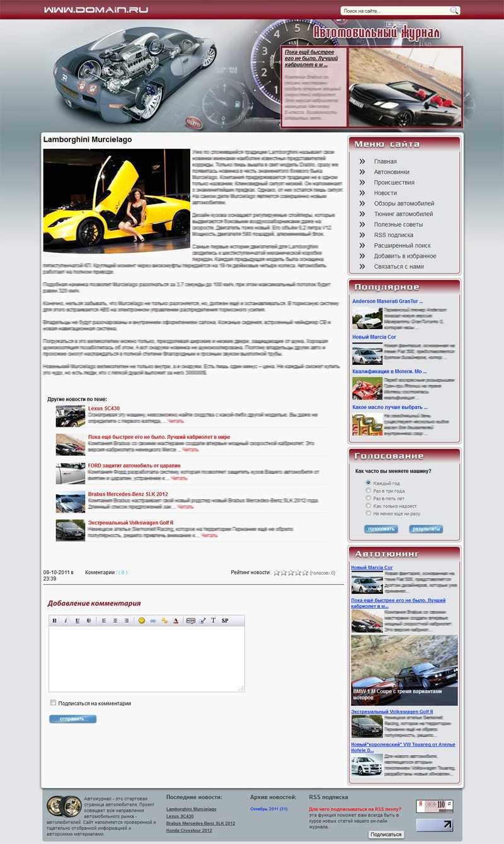Click the отправить comment button
Image resolution: width=504 pixels, height=844 pixels.
[x=73, y=719]
